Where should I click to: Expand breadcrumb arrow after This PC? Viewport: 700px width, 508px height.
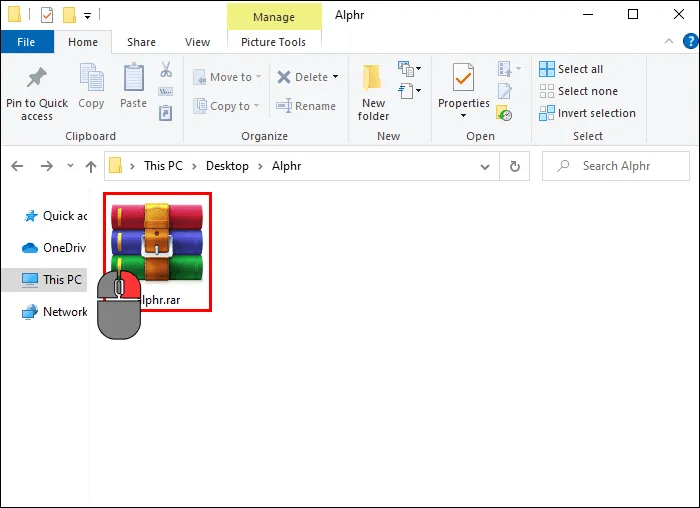point(194,167)
